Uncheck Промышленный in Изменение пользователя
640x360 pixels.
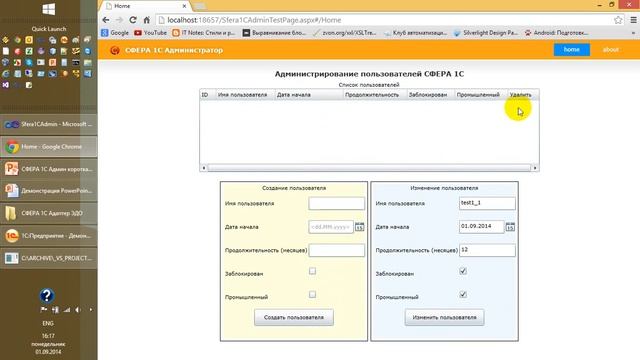[x=463, y=294]
